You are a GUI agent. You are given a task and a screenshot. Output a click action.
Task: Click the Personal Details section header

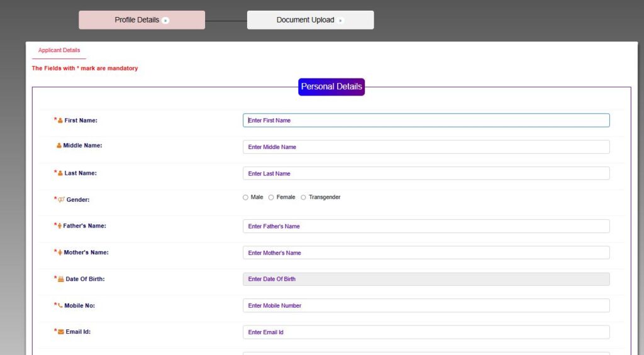tap(331, 87)
